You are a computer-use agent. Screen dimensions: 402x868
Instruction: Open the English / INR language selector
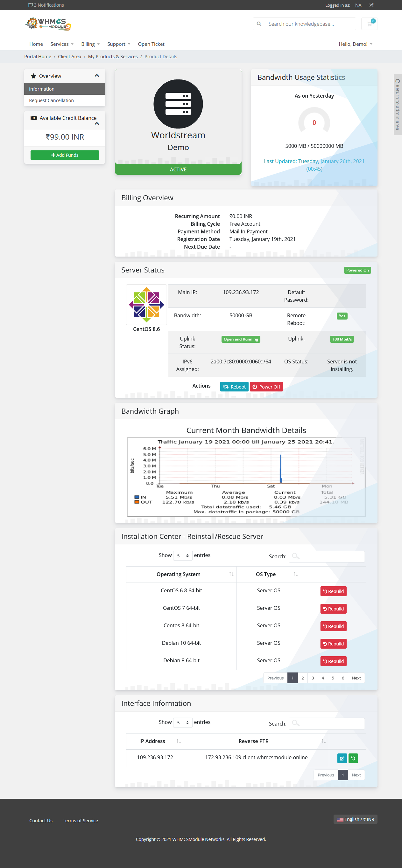pyautogui.click(x=356, y=819)
